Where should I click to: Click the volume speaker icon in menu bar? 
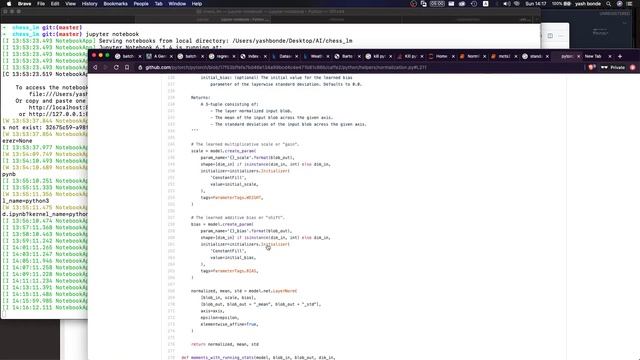[507, 4]
